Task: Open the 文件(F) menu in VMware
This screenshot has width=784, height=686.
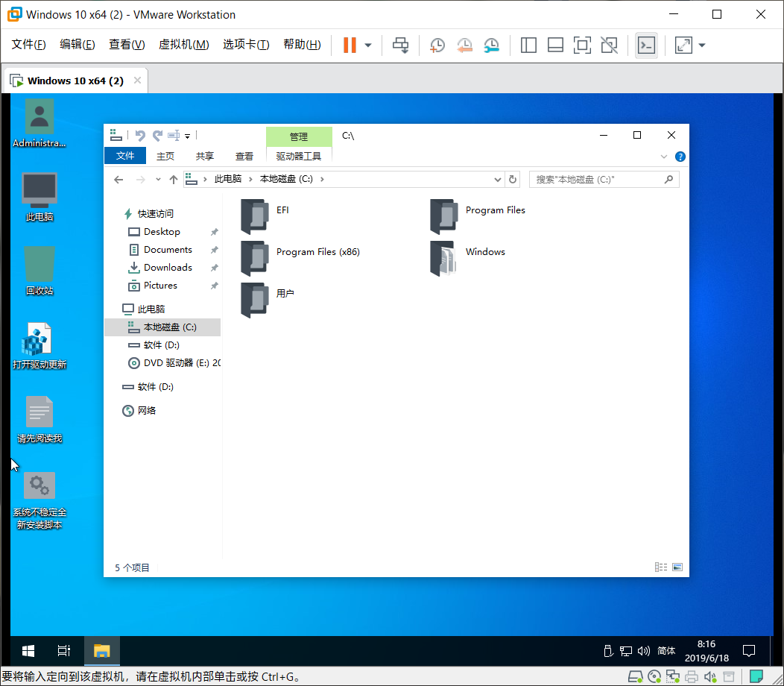Action: (28, 45)
